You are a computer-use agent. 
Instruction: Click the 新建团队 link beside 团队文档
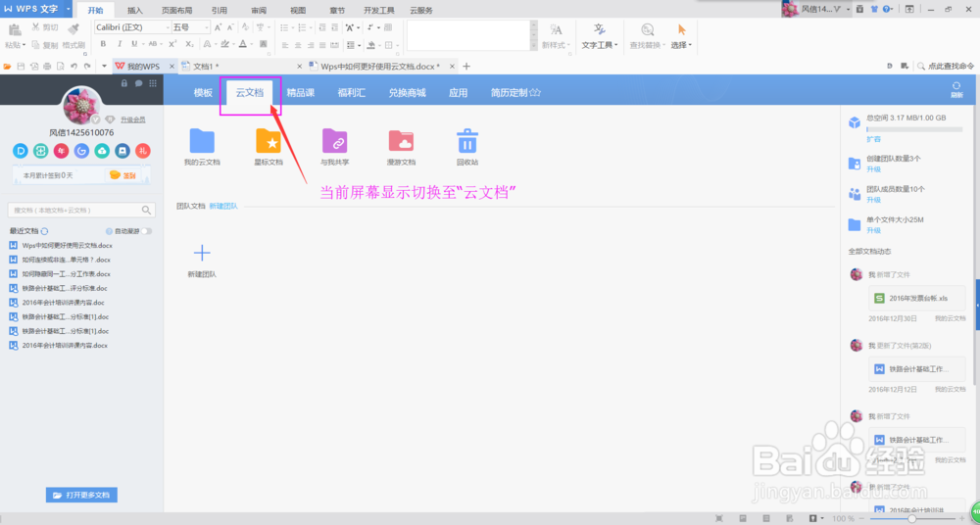[x=223, y=206]
